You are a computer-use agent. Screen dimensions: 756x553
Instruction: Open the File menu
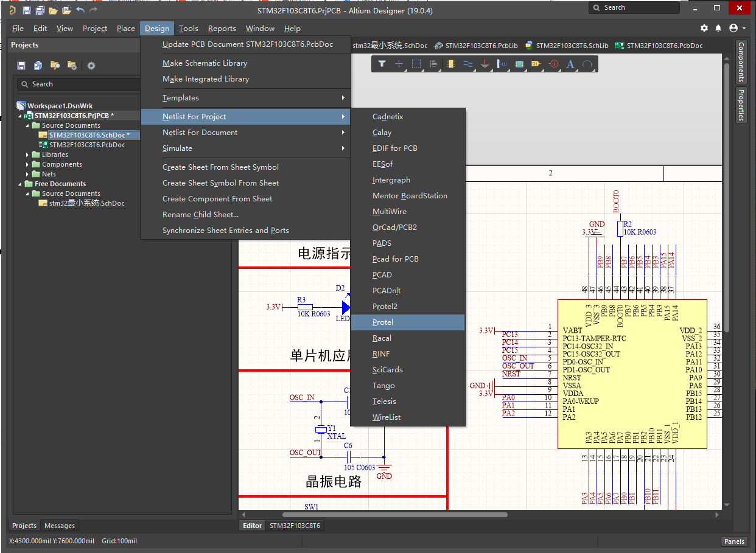[18, 29]
